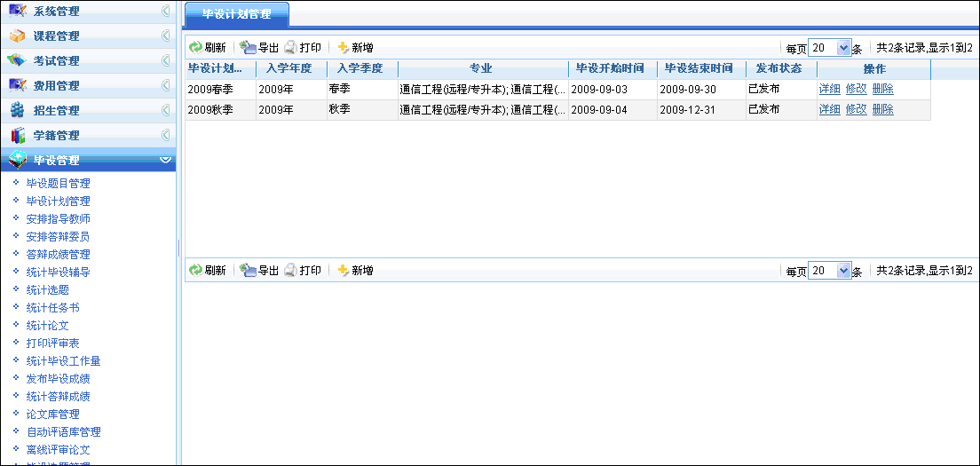
Task: Click the export (导出) icon in top toolbar
Action: pos(248,48)
